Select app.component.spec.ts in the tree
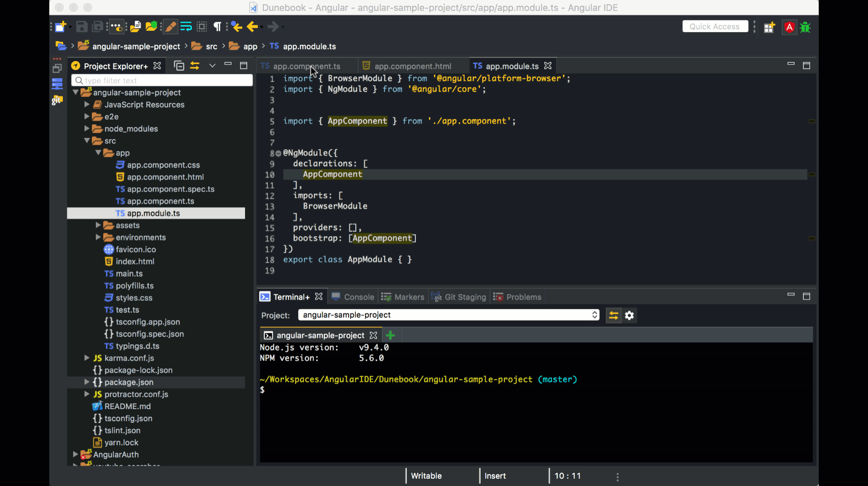The width and height of the screenshot is (868, 486). point(170,189)
